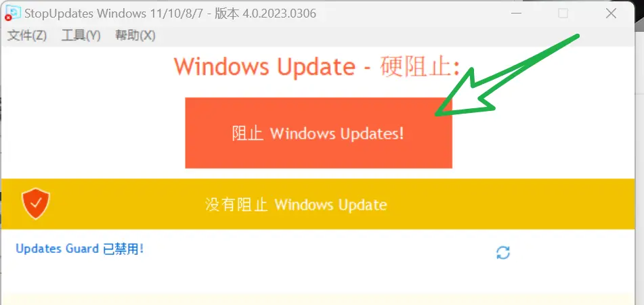
Task: Refresh the status with the blue arrows icon
Action: [x=503, y=252]
